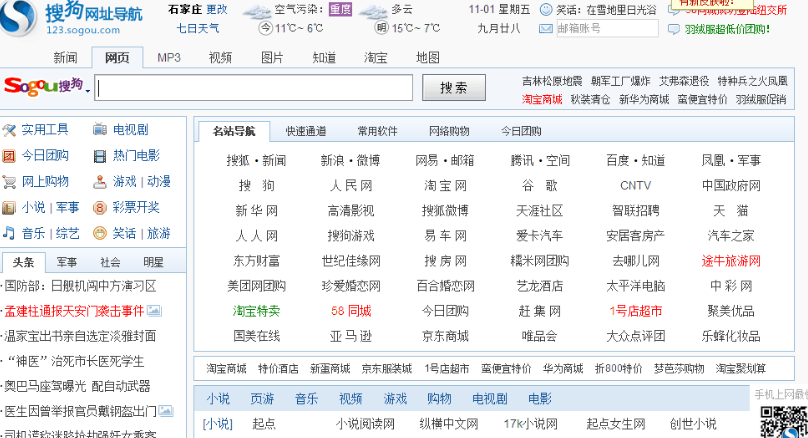Click 更改 to change city

point(216,9)
